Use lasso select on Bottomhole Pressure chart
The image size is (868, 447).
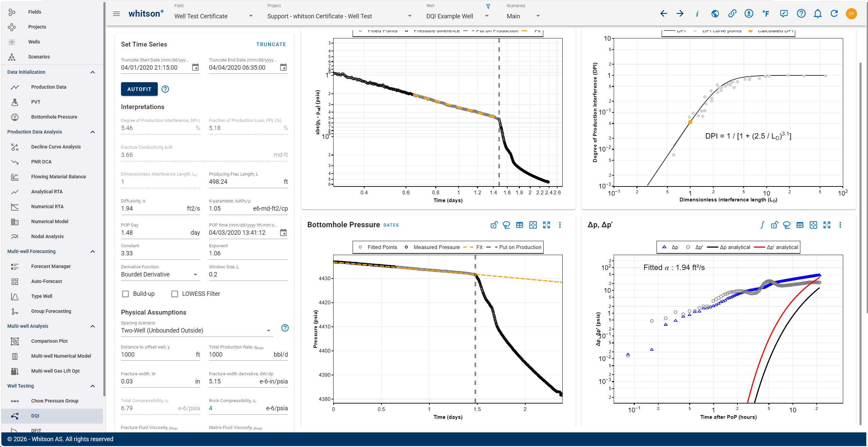point(506,225)
